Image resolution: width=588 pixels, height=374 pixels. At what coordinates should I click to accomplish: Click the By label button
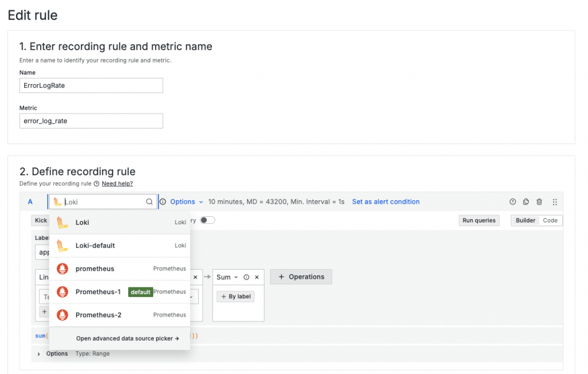pos(235,297)
